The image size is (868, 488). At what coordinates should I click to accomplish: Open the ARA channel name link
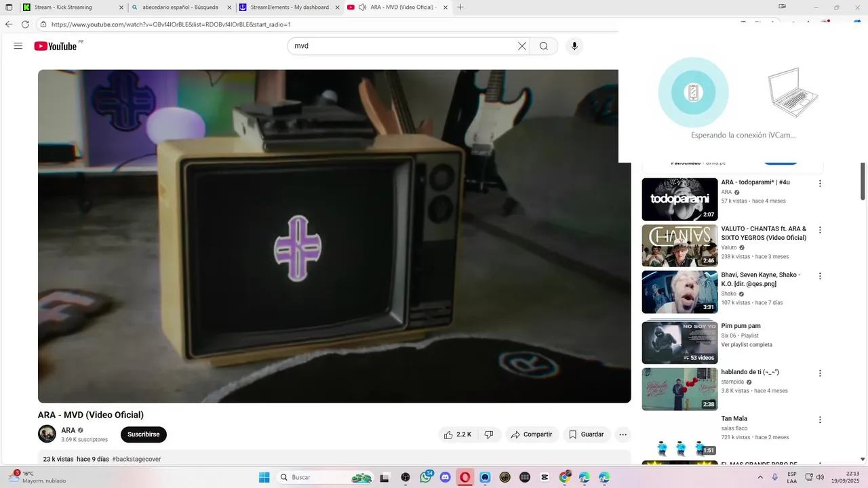pyautogui.click(x=68, y=430)
